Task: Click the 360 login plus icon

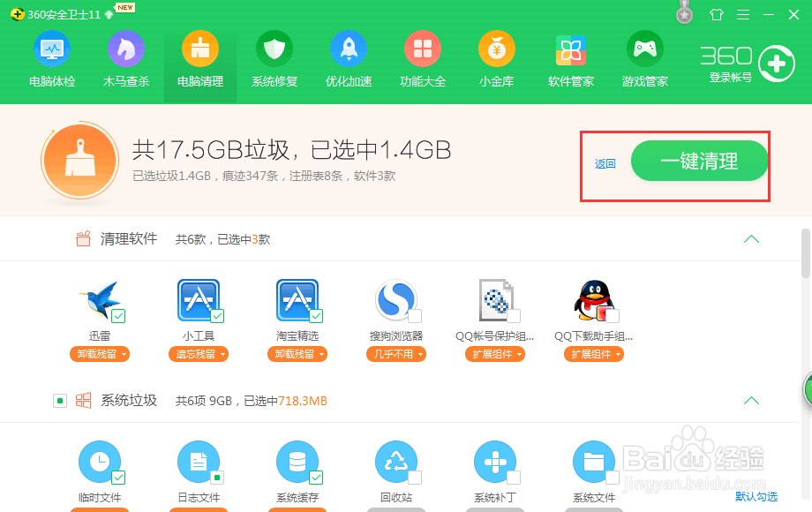Action: pyautogui.click(x=777, y=64)
